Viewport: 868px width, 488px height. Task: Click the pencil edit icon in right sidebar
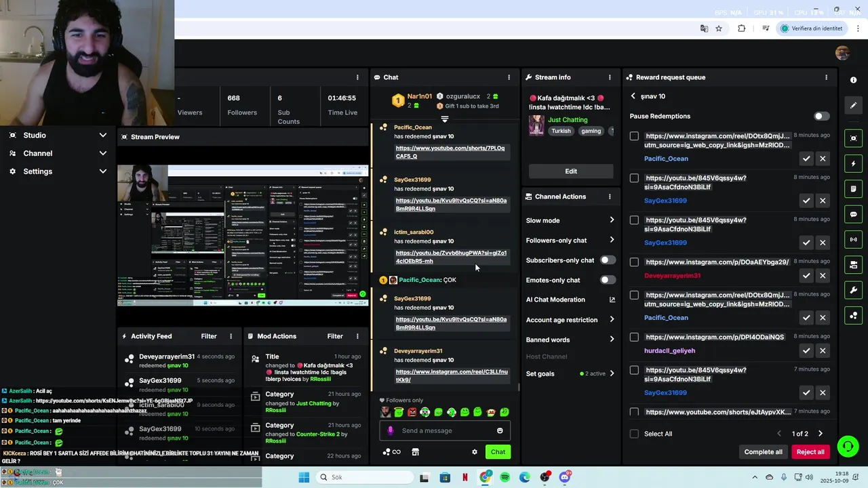click(853, 105)
